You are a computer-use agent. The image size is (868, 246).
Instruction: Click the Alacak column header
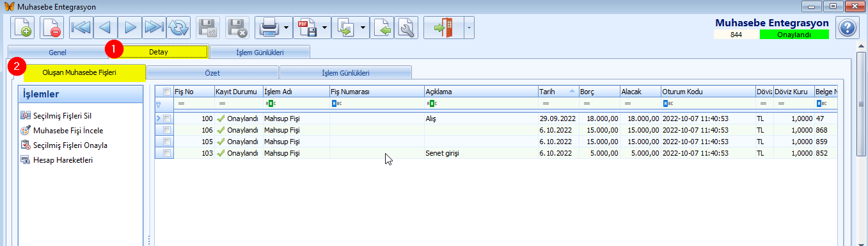[640, 92]
